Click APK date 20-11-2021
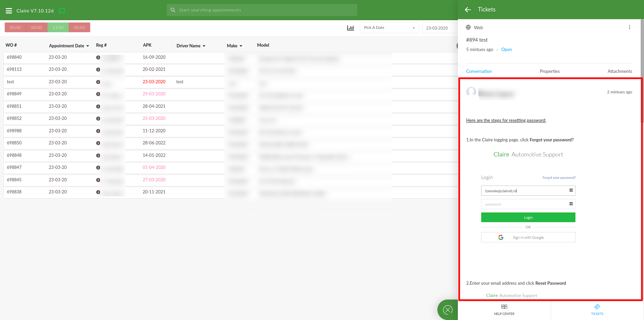644x320 pixels. (154, 192)
